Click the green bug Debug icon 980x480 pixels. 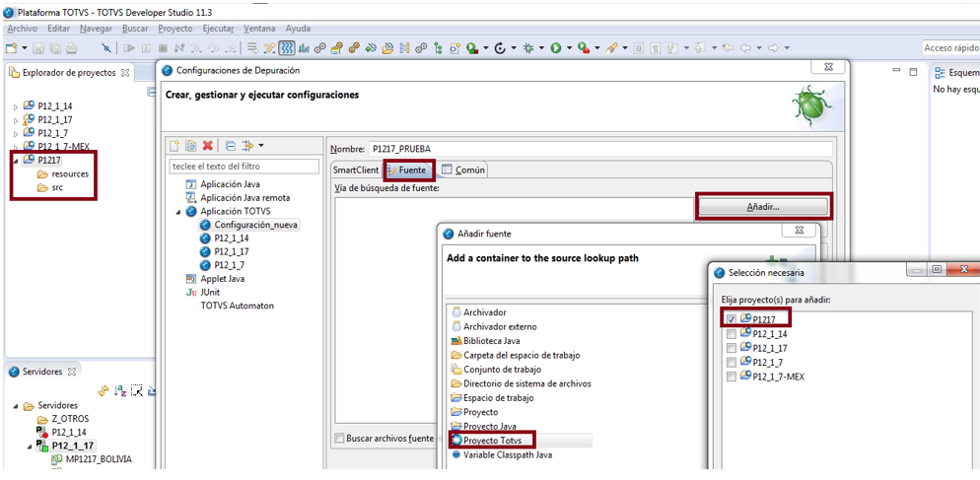tap(528, 48)
